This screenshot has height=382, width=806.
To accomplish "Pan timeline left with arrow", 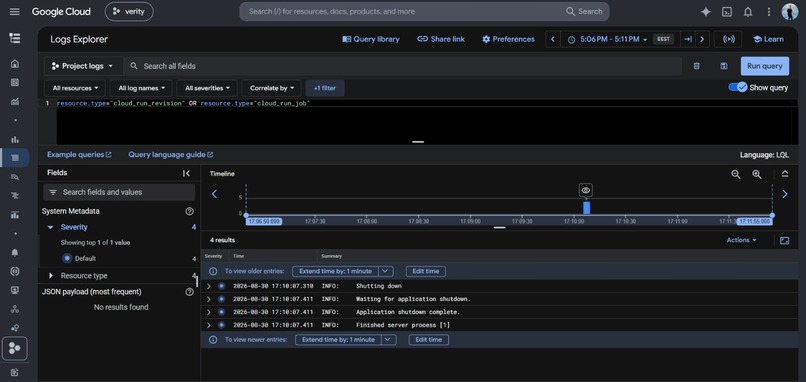I will [214, 194].
